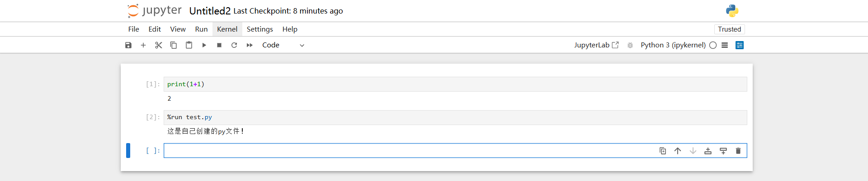Restart kernel and run all cells
Viewport: 868px width, 181px height.
pyautogui.click(x=250, y=45)
